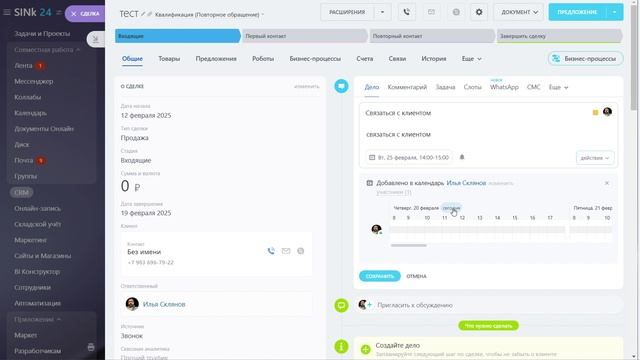Click the collapse arrow button beside sidebar
The image size is (640, 360).
click(96, 39)
